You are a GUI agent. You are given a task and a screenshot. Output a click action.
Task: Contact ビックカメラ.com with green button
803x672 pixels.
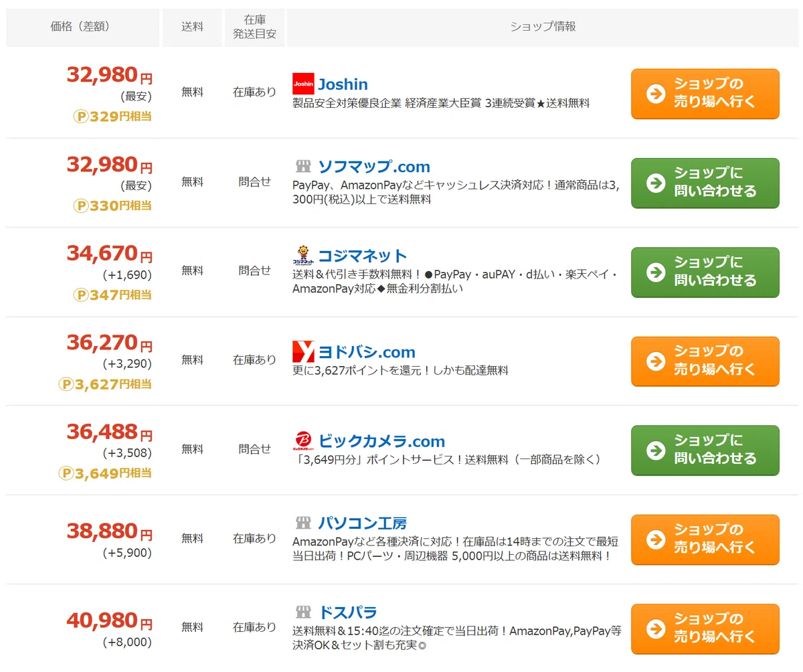[x=705, y=450]
